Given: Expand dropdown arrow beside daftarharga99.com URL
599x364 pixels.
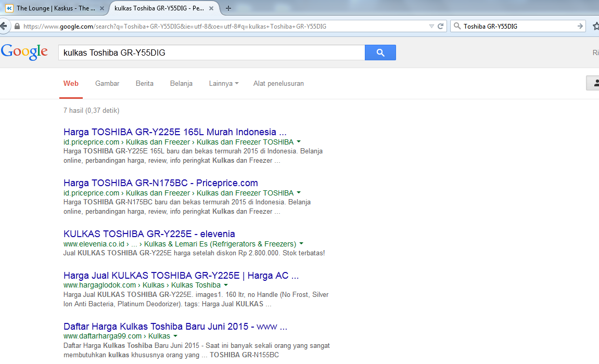Looking at the screenshot, I should 175,336.
